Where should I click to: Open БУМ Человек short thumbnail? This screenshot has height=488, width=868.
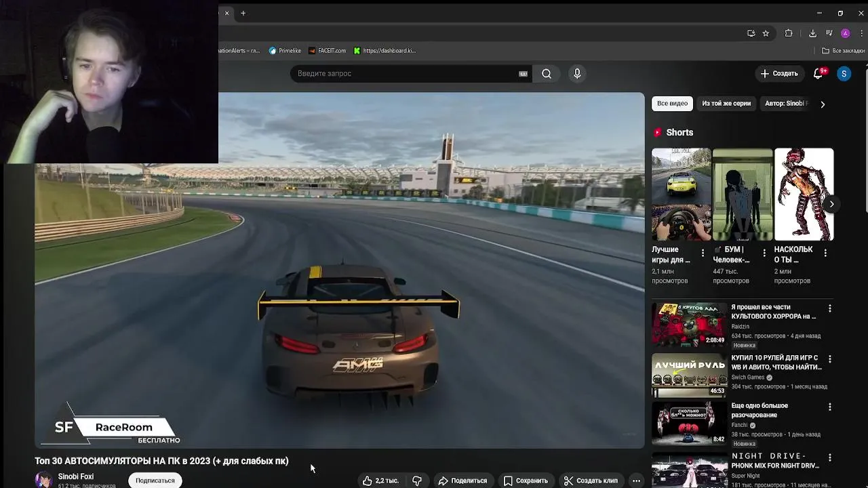tap(743, 195)
